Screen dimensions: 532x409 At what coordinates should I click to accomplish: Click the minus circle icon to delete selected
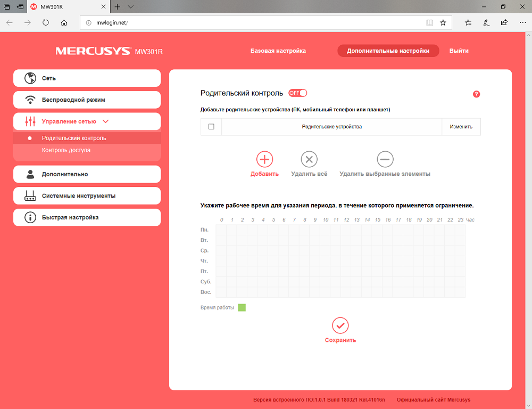tap(385, 159)
